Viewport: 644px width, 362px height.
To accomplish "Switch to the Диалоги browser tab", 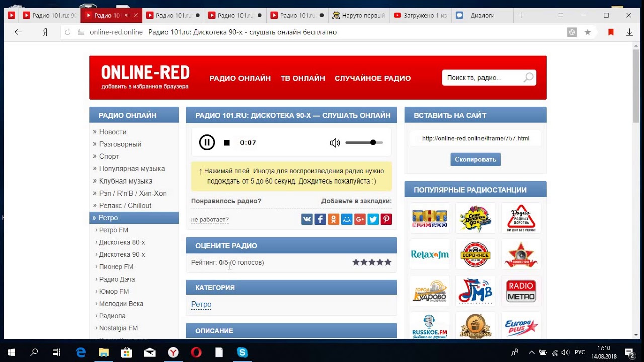I will click(481, 15).
